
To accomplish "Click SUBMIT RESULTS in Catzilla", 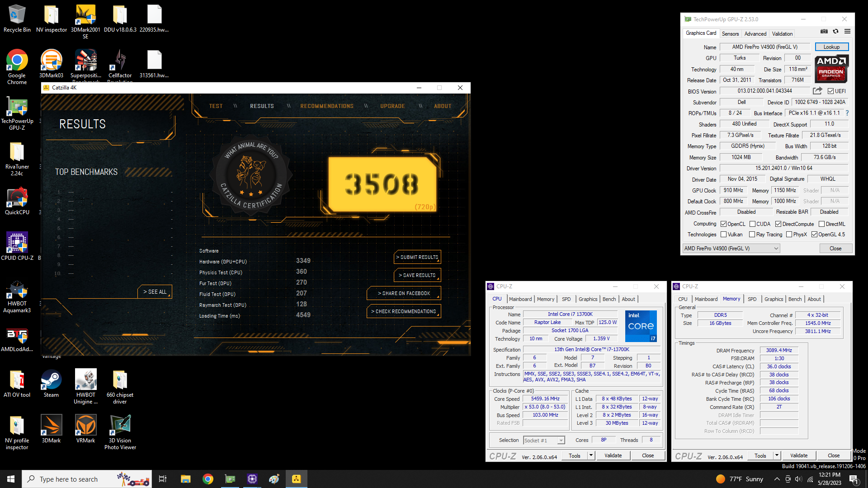I will [x=417, y=257].
